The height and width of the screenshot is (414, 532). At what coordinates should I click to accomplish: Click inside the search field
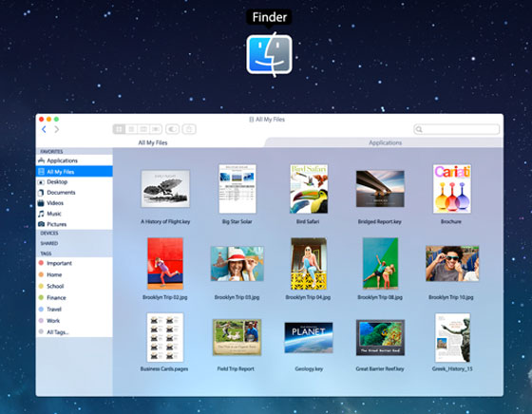tap(456, 129)
